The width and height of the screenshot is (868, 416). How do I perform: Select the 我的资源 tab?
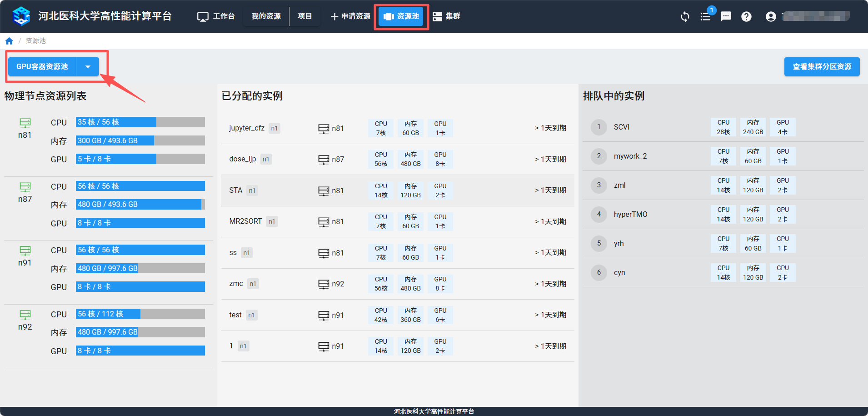click(266, 16)
